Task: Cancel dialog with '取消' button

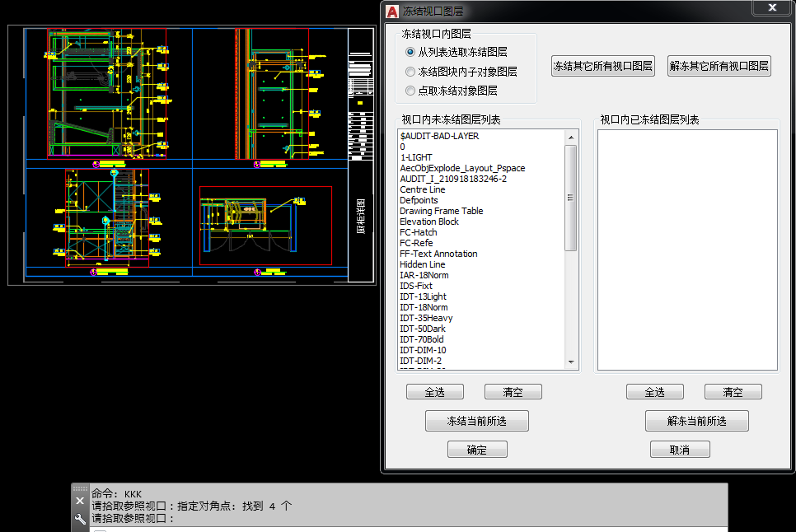Action: 680,450
